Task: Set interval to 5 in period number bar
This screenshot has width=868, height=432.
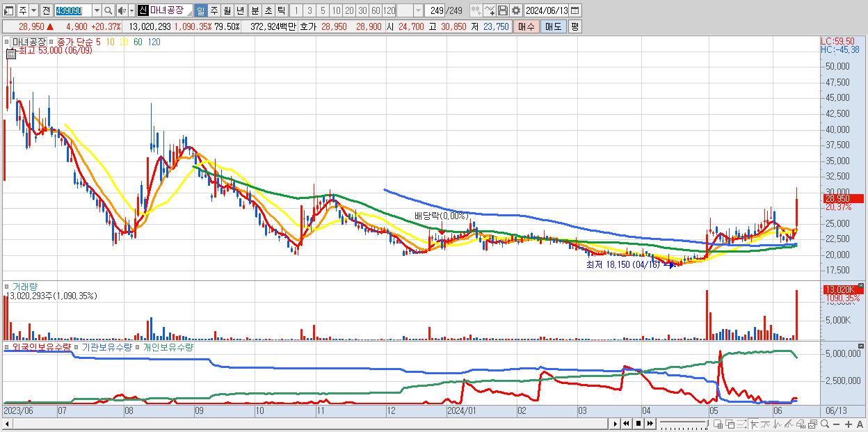Action: [323, 10]
